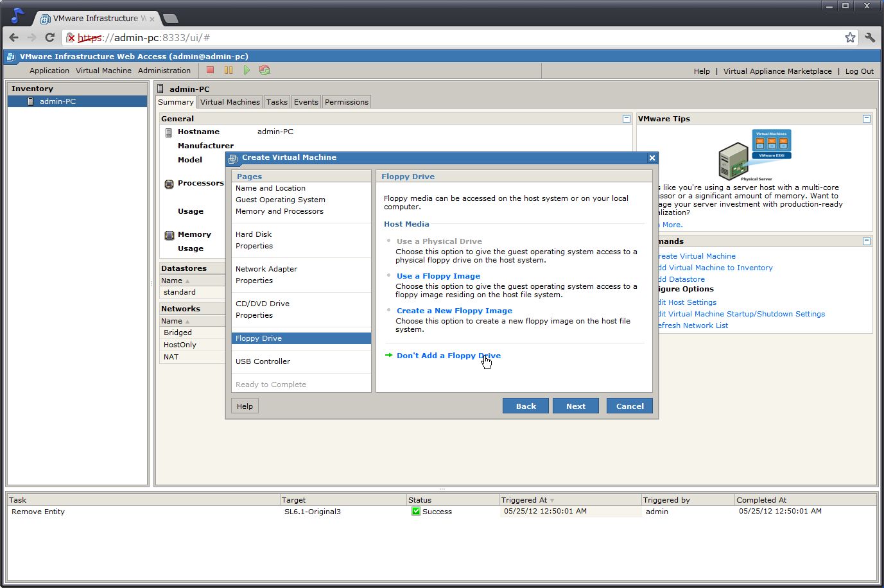This screenshot has width=884, height=588.
Task: Select the Floppy Drive wizard page
Action: [301, 338]
